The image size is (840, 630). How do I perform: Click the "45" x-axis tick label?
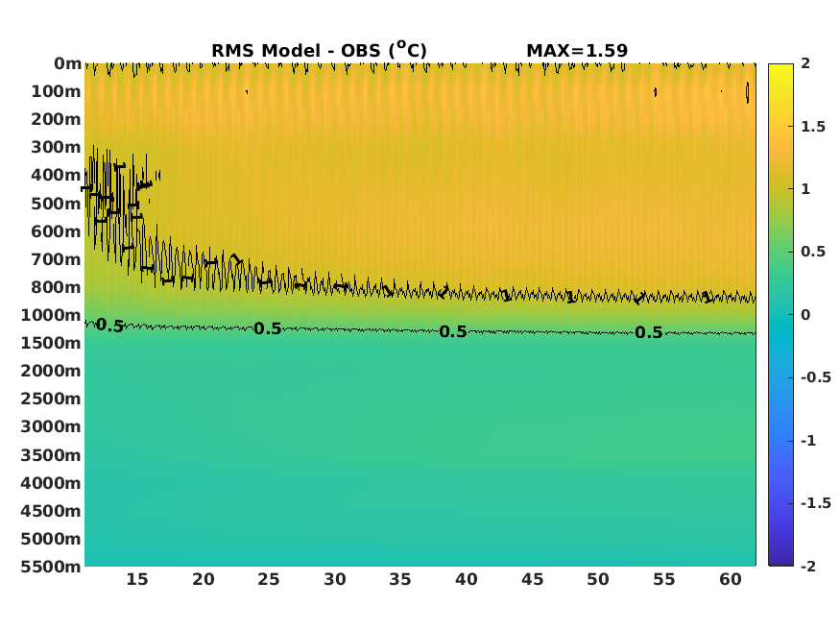pyautogui.click(x=533, y=580)
